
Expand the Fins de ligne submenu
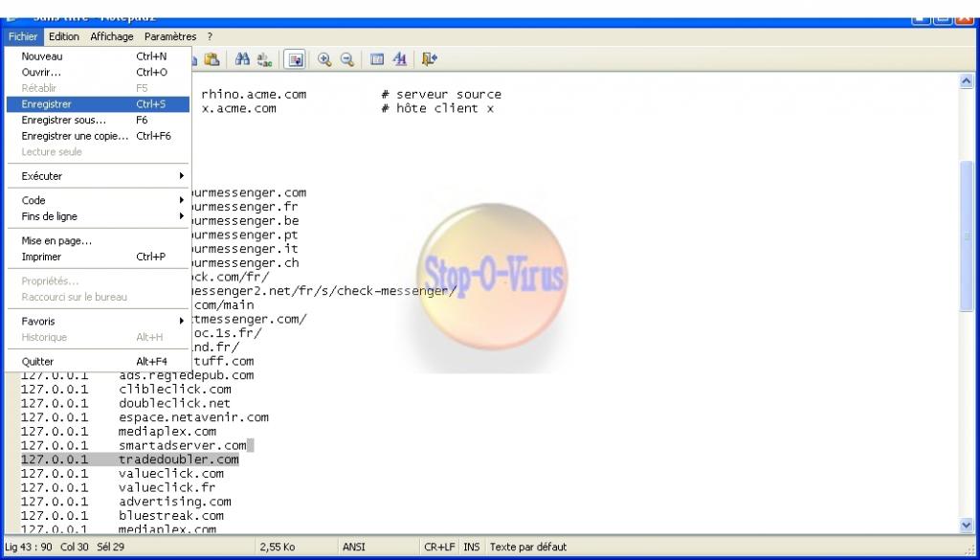[98, 216]
